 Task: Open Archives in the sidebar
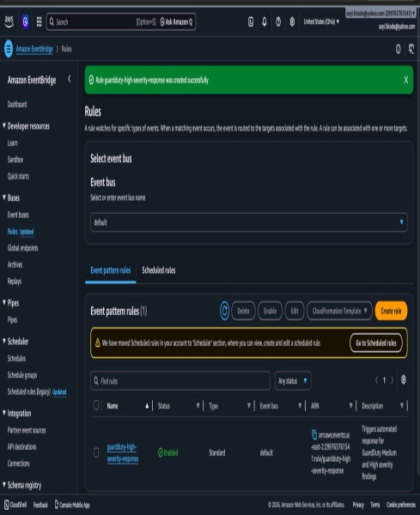15,264
